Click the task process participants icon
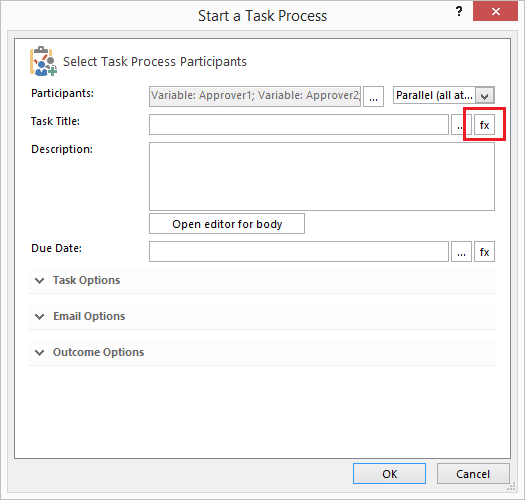Screen dimensions: 525x500 tap(43, 61)
